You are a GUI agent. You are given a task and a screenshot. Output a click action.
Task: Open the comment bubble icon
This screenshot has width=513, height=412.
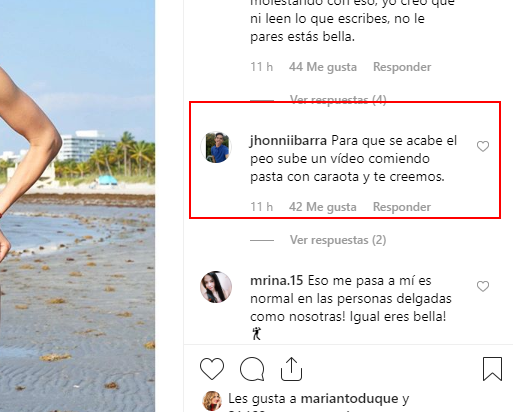coord(252,369)
